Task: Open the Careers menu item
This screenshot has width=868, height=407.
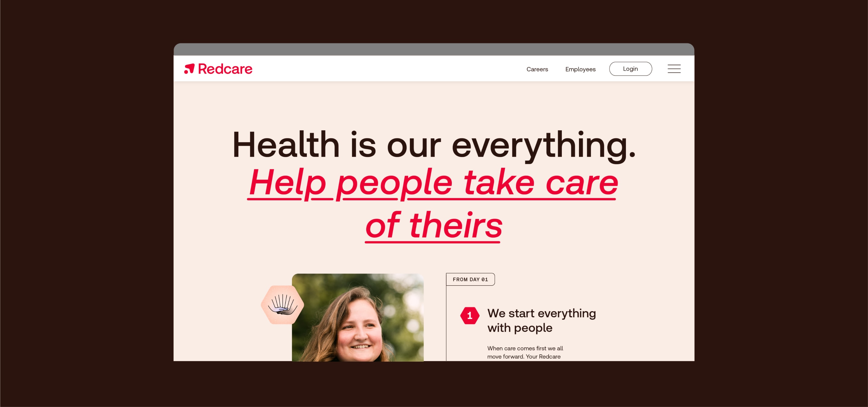Action: tap(537, 69)
